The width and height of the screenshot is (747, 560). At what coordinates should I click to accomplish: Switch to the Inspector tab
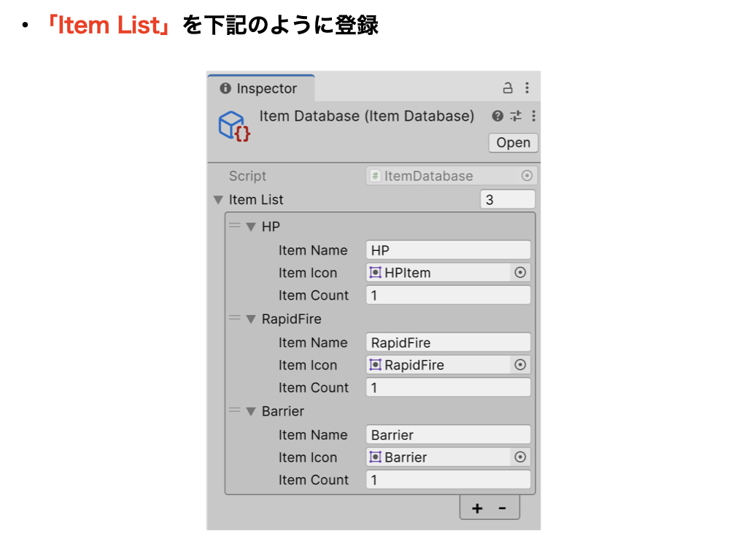pos(261,88)
